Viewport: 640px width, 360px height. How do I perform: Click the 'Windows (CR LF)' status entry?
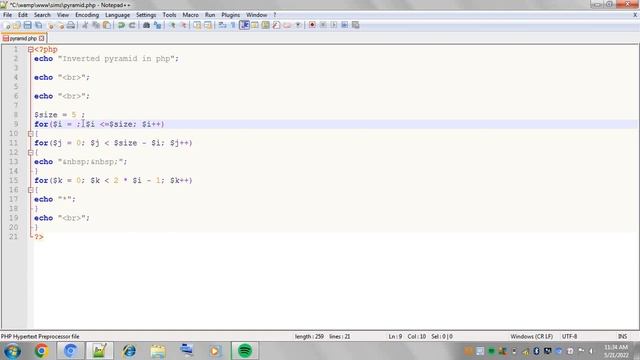531,336
